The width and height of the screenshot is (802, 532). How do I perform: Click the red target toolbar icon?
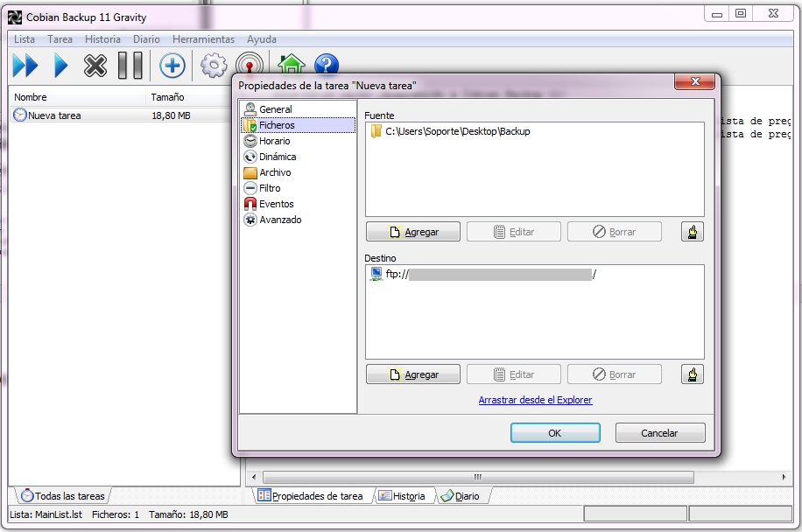point(249,64)
